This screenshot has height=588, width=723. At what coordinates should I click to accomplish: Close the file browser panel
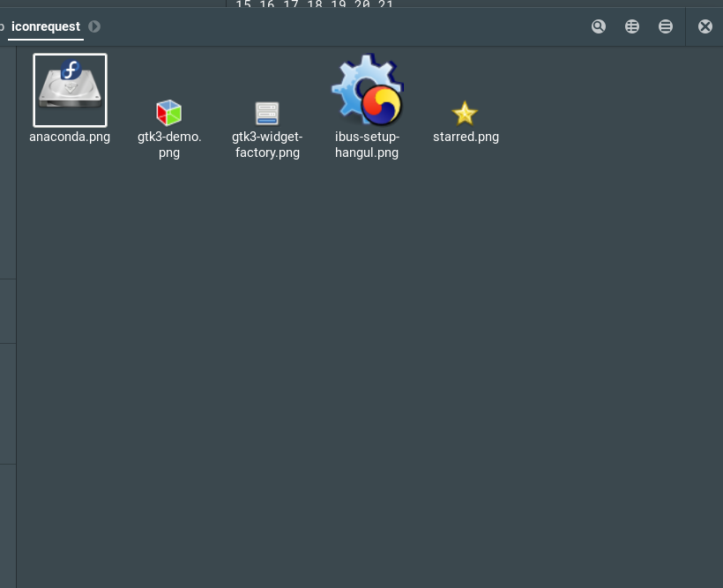click(x=705, y=26)
